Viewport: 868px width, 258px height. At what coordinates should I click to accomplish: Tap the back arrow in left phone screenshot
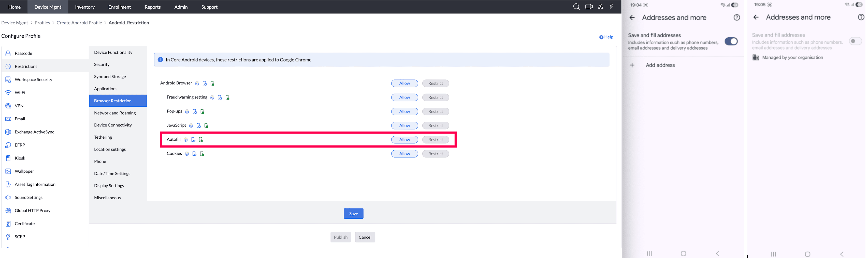coord(632,18)
